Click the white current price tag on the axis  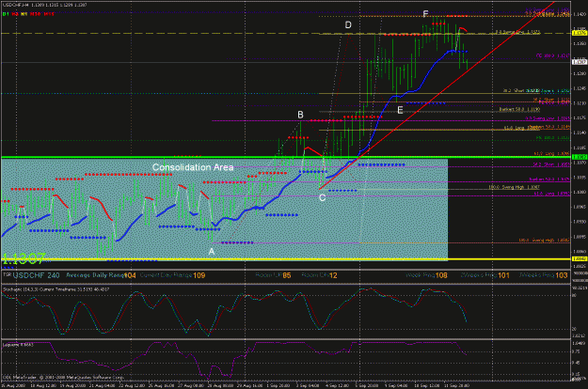pos(580,62)
